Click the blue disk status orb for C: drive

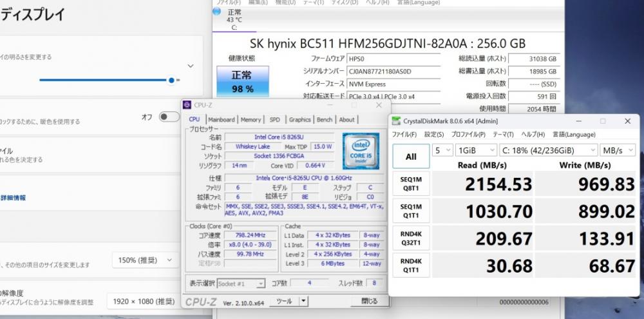216,12
